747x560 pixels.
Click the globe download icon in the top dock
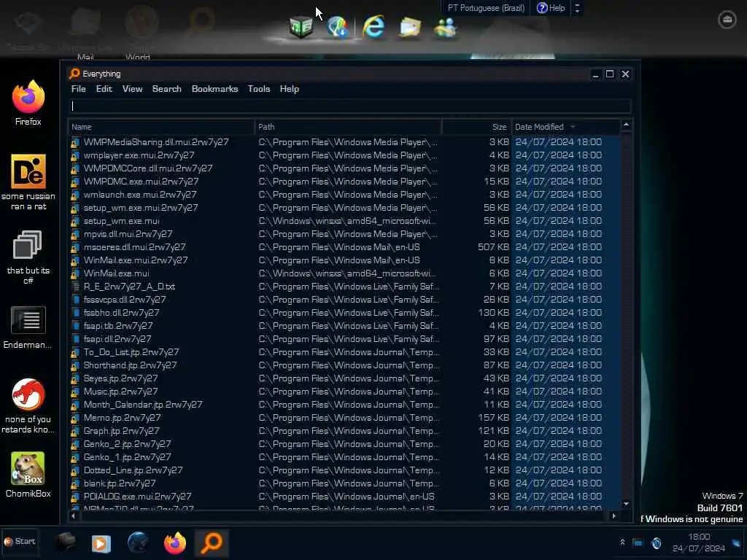(x=337, y=27)
